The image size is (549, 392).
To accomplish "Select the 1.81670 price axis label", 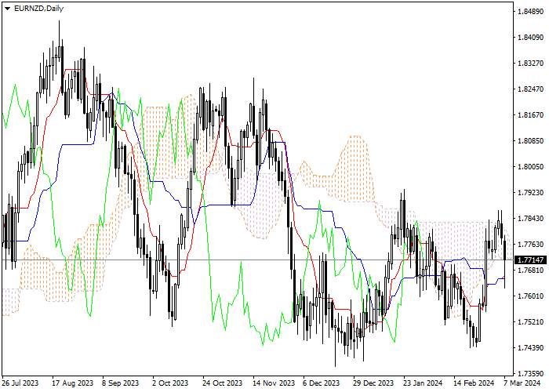I will point(530,115).
